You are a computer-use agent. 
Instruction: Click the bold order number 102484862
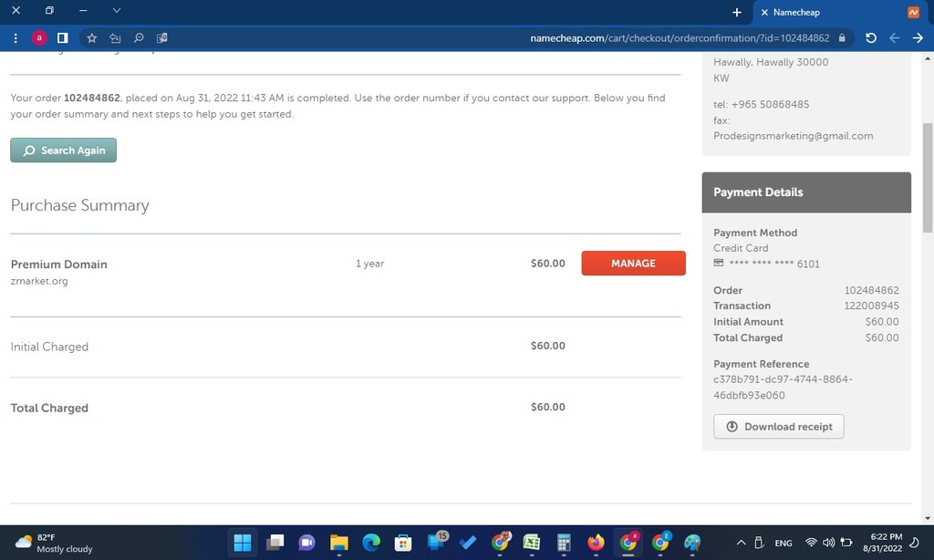92,98
